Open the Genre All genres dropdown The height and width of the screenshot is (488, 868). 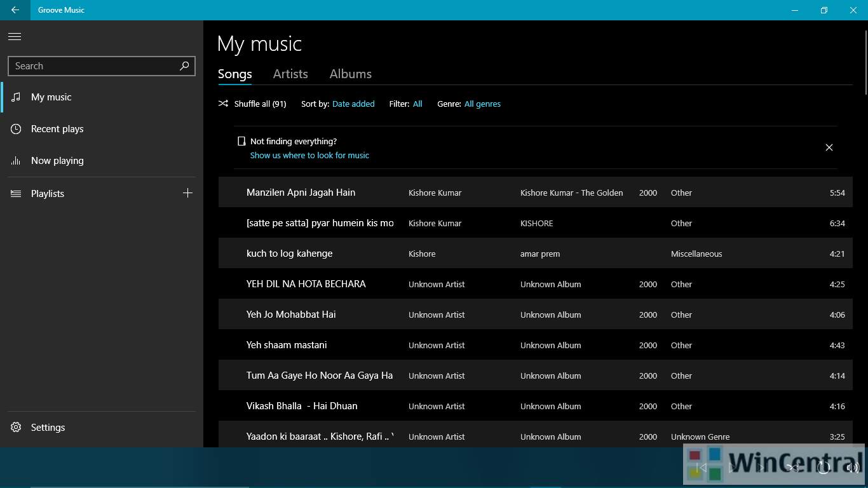point(482,104)
